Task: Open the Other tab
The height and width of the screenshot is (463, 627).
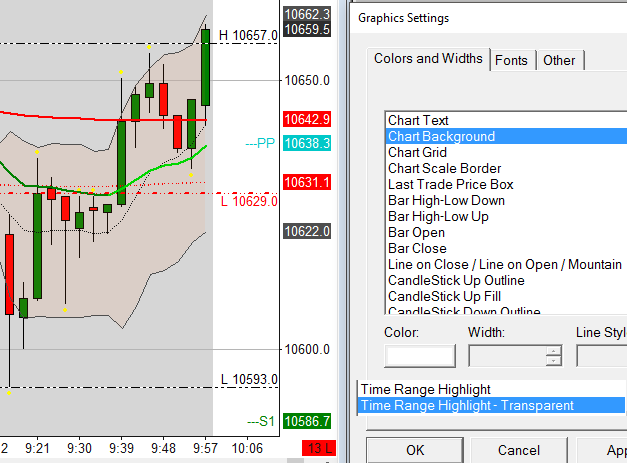Action: click(x=559, y=60)
